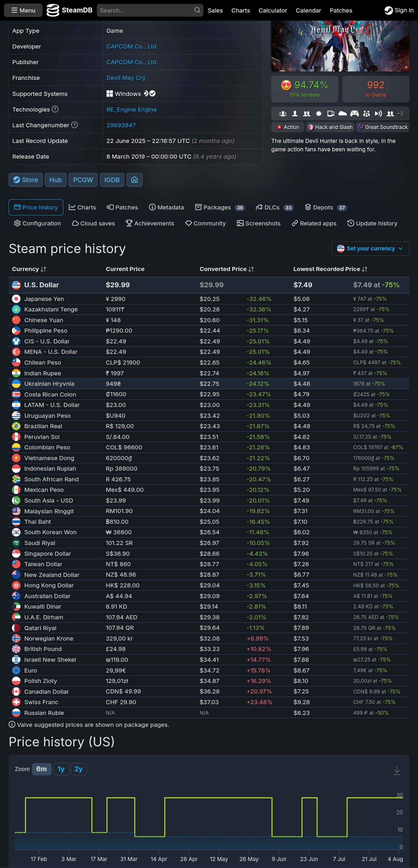Click the chart download icon
The height and width of the screenshot is (868, 418).
click(397, 771)
